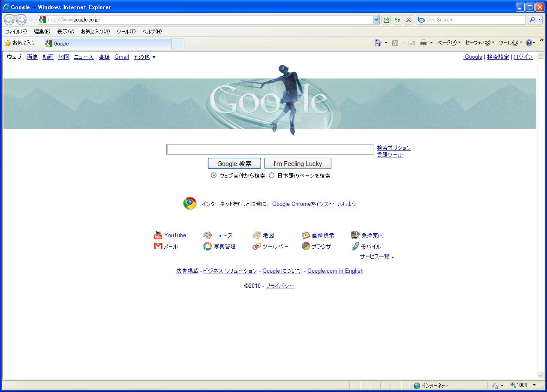Click the モバイル phone icon

[x=355, y=246]
